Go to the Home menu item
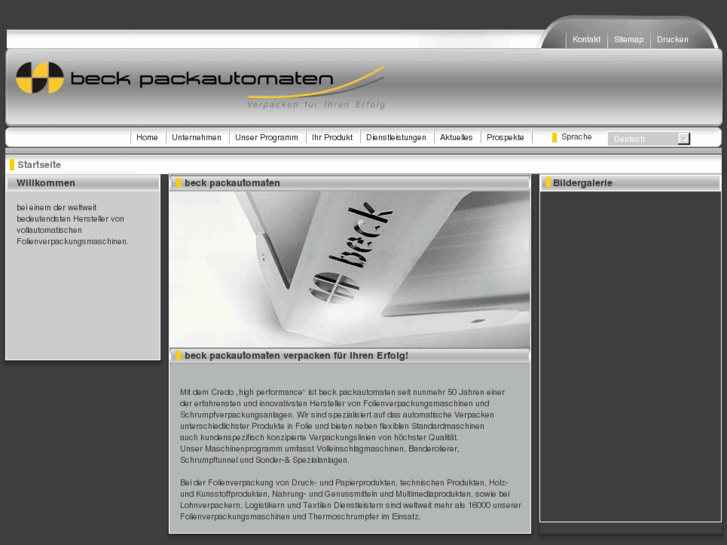Image resolution: width=727 pixels, height=545 pixels. (x=147, y=137)
